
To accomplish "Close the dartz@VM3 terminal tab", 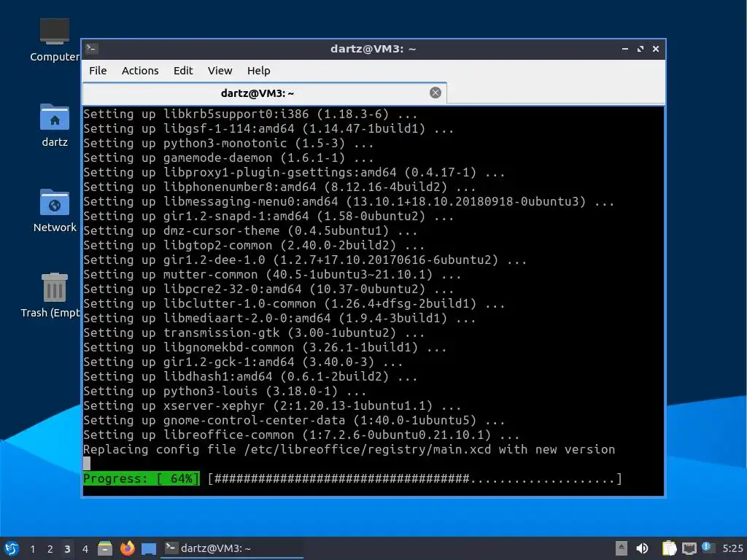I will 435,93.
